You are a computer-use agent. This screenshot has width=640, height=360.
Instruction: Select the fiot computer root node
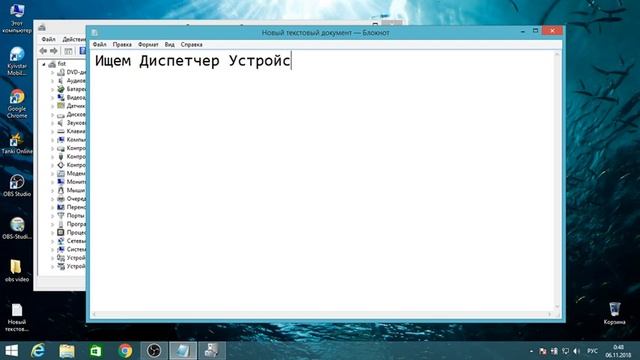point(57,64)
